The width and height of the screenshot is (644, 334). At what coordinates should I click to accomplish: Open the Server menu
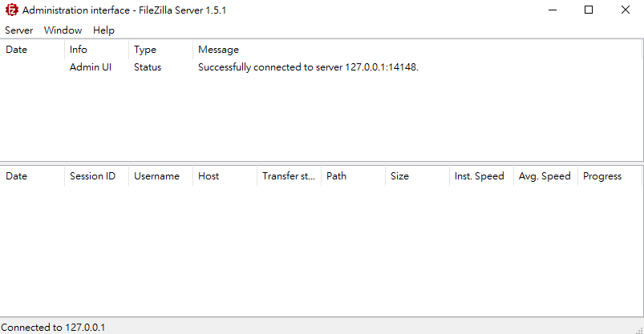[18, 30]
